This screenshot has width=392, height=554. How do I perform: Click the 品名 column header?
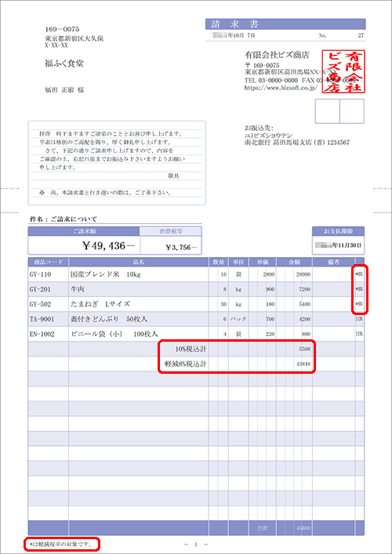pyautogui.click(x=139, y=263)
